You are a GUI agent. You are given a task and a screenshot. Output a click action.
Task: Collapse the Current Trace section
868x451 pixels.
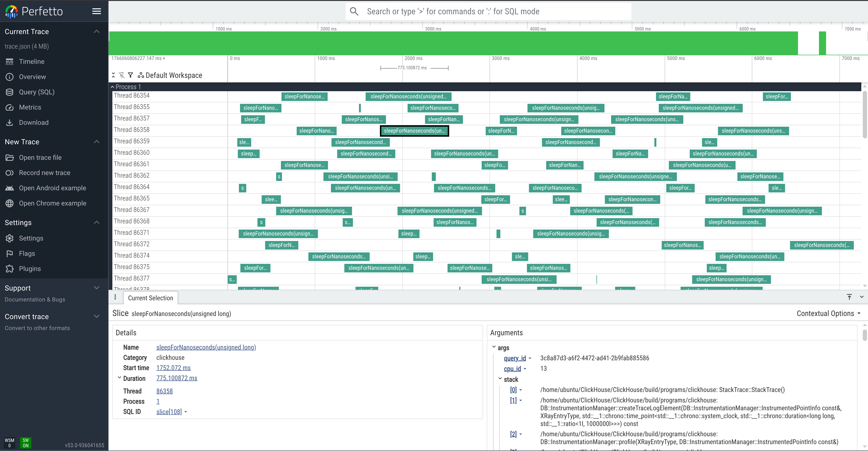[96, 32]
